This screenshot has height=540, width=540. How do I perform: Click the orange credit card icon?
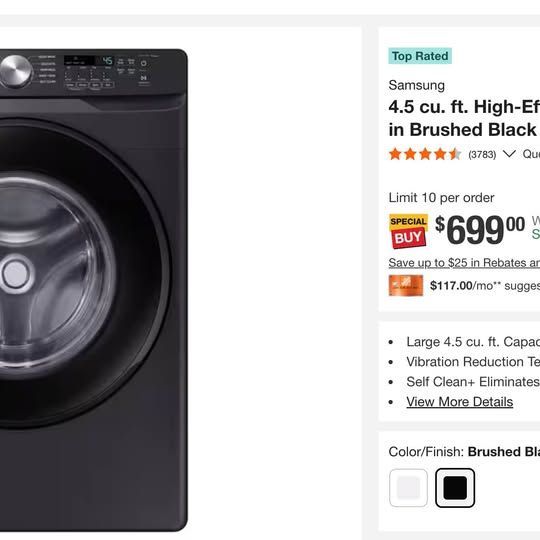tap(406, 285)
